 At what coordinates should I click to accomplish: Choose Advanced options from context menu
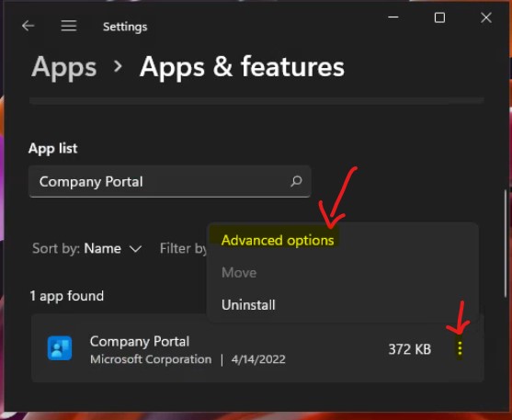point(278,241)
